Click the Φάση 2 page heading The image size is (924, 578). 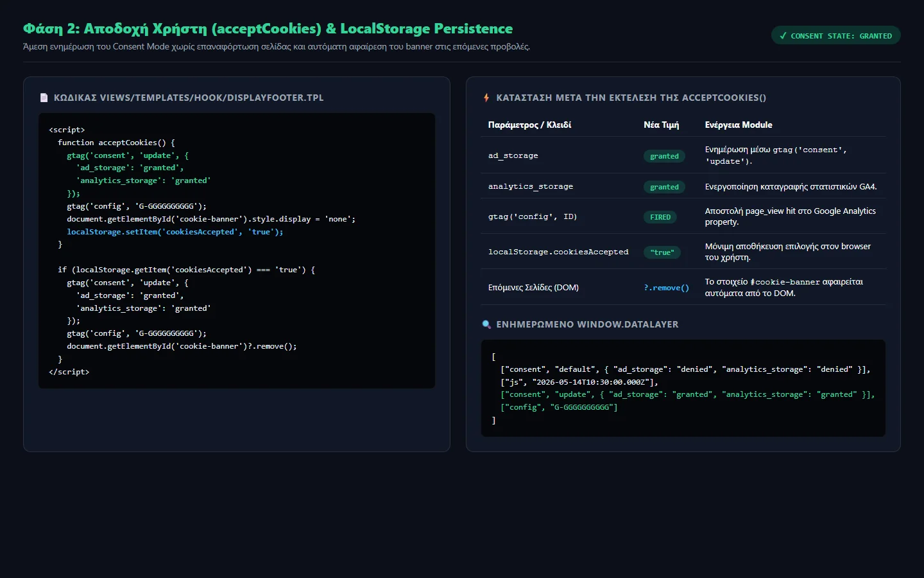pyautogui.click(x=268, y=29)
